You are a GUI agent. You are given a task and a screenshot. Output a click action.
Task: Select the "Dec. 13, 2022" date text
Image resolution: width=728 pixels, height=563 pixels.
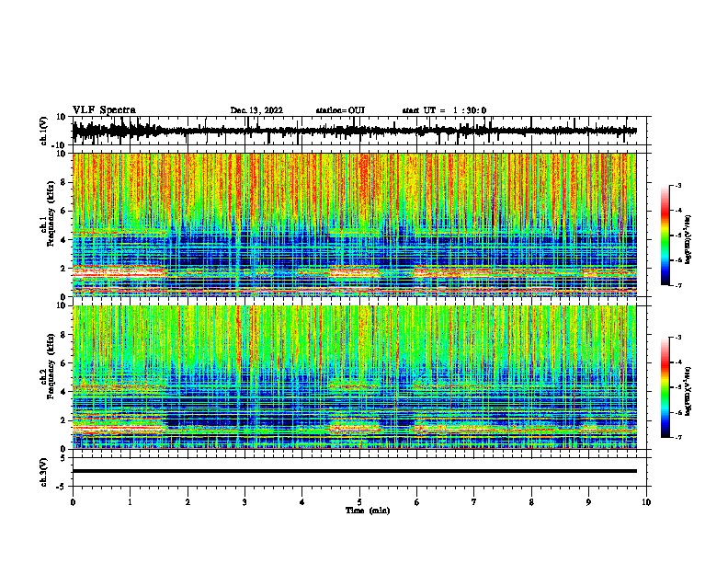[x=256, y=110]
